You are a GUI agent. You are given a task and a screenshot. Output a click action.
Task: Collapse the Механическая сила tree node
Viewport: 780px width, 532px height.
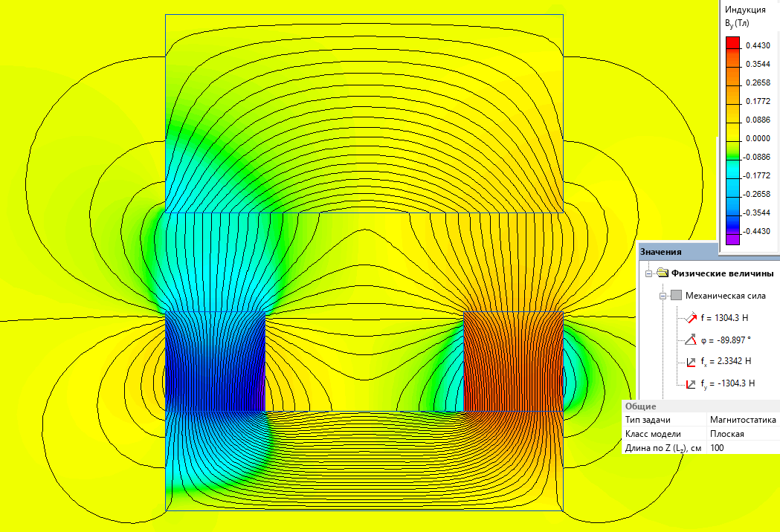[663, 296]
